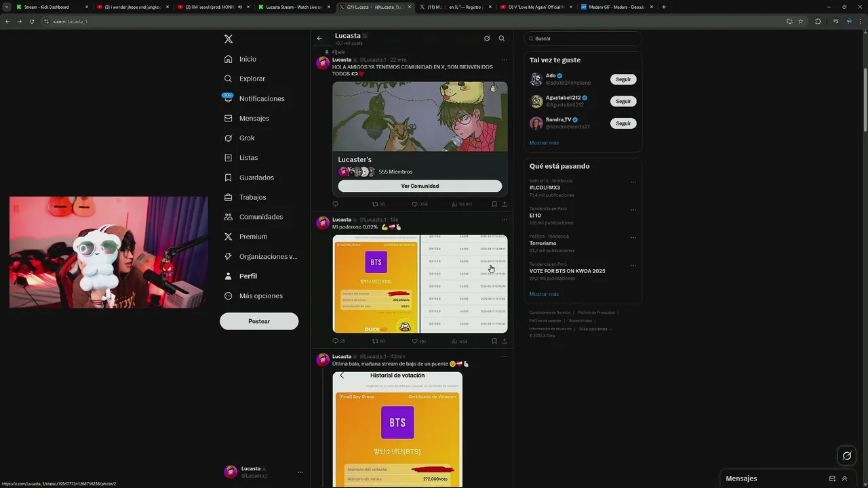Open the 'VOTE FOR BTS ON KWDA 2025' trend
This screenshot has width=868, height=488.
(x=567, y=271)
